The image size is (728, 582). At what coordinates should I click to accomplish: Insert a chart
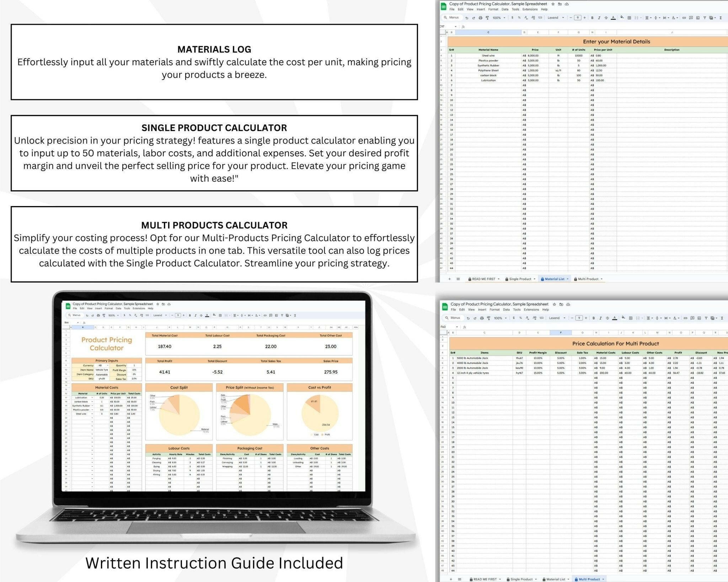[x=698, y=18]
